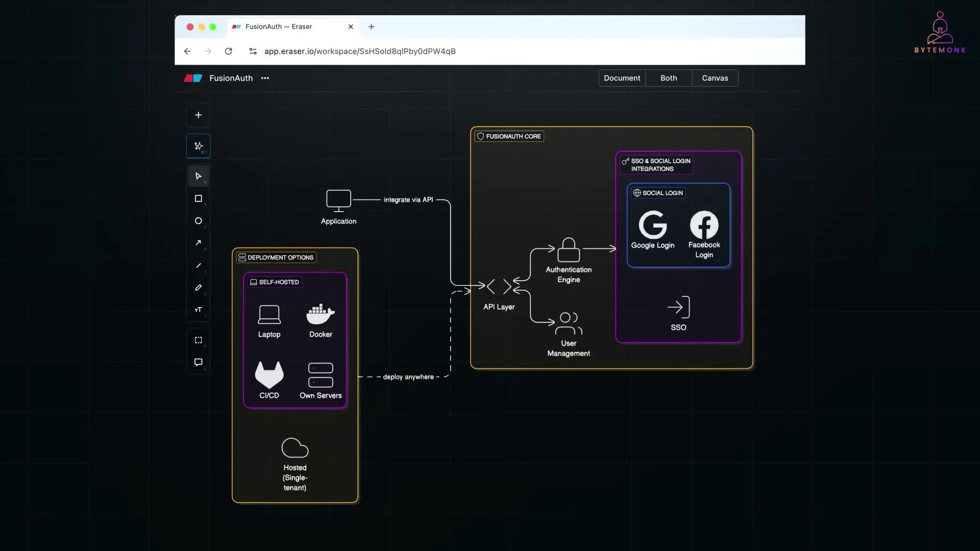Click the 'integrate via API' connector label
This screenshot has height=551, width=980.
tap(408, 200)
